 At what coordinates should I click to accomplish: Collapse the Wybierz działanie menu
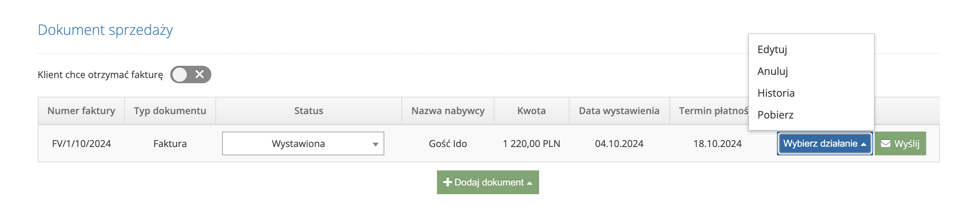tap(825, 143)
